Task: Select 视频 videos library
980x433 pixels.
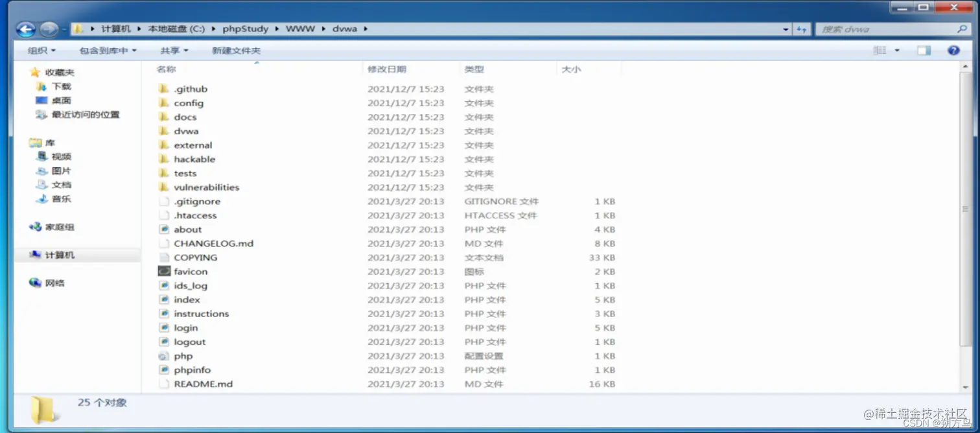Action: point(62,157)
